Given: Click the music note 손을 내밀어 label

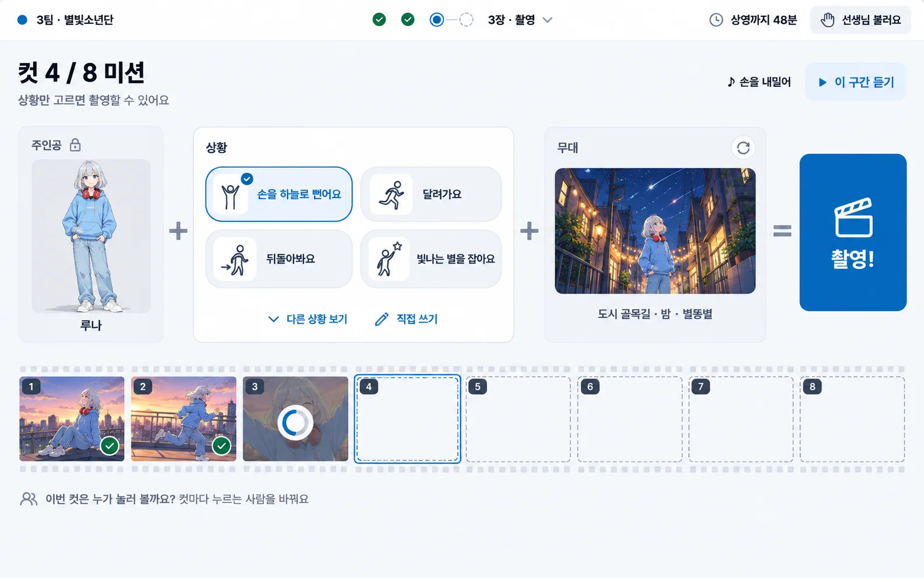Looking at the screenshot, I should tap(759, 82).
